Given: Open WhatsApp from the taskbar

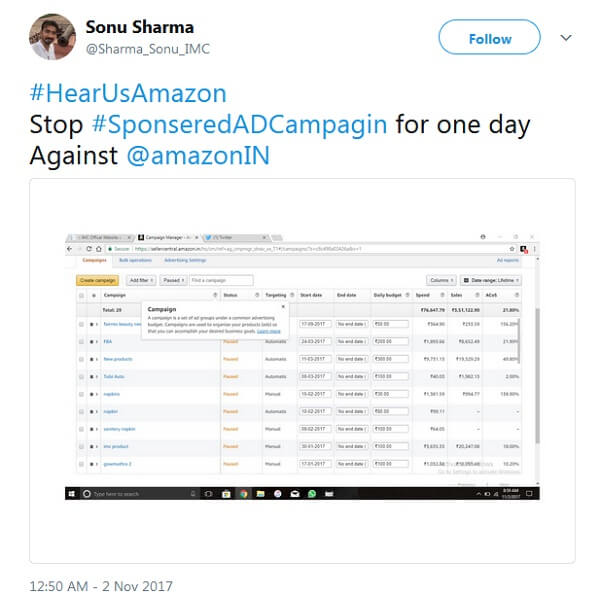Looking at the screenshot, I should point(312,493).
